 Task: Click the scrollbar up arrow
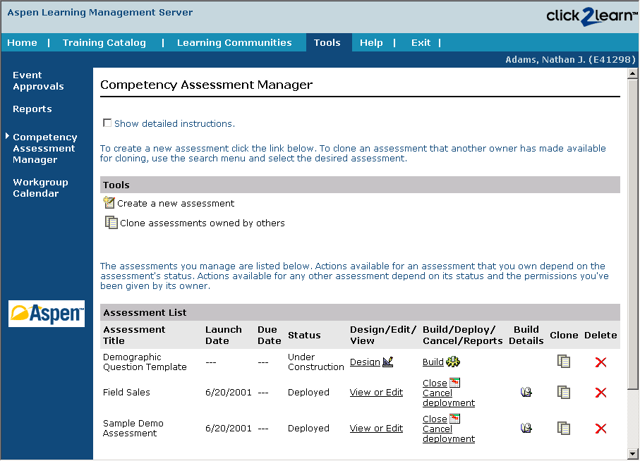click(x=633, y=73)
